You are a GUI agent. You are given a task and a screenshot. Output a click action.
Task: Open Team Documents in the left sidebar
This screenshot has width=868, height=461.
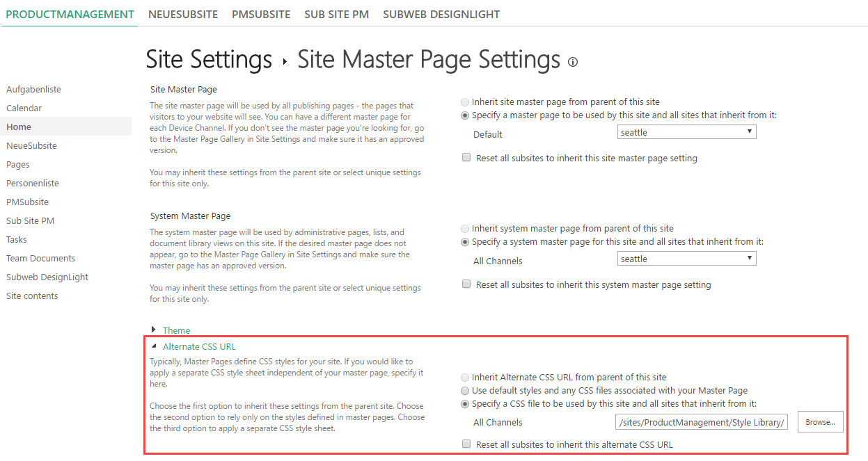coord(40,259)
